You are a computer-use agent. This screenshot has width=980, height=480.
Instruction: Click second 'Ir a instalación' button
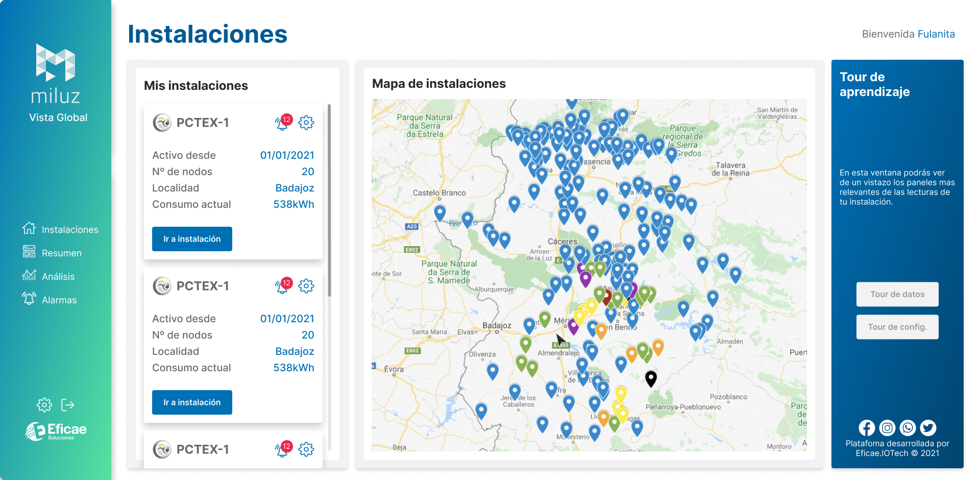192,402
